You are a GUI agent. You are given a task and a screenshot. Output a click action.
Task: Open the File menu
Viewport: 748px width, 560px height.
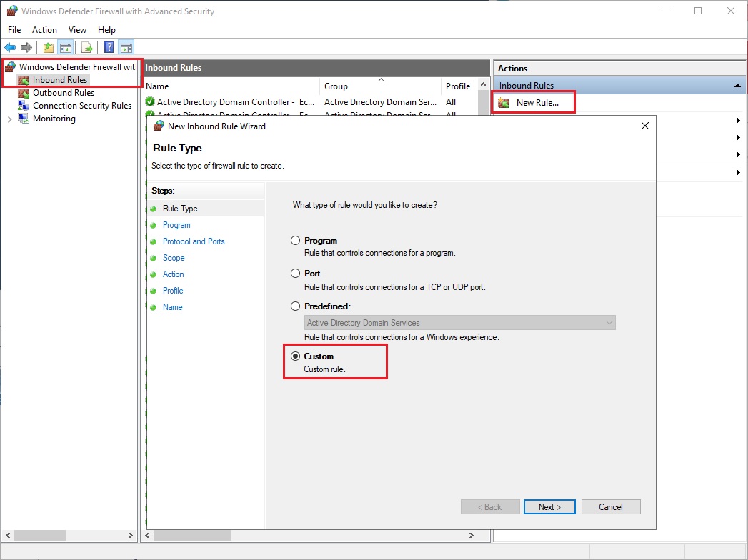click(x=14, y=29)
